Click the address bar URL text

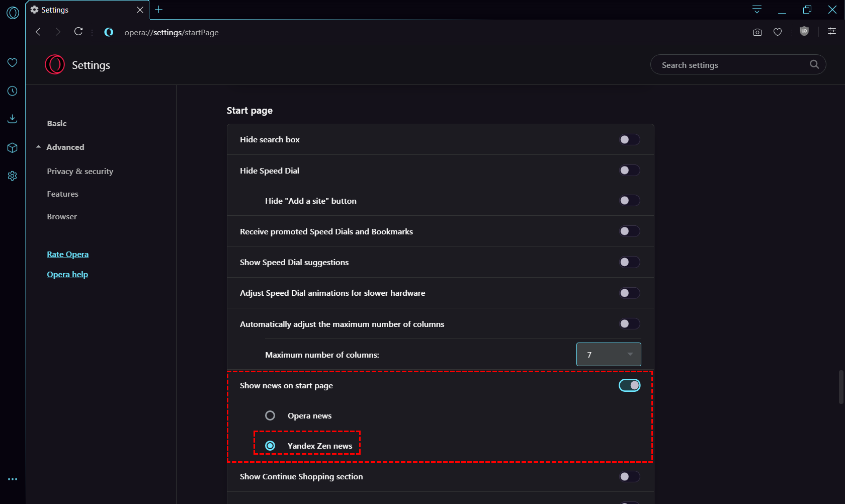(172, 32)
